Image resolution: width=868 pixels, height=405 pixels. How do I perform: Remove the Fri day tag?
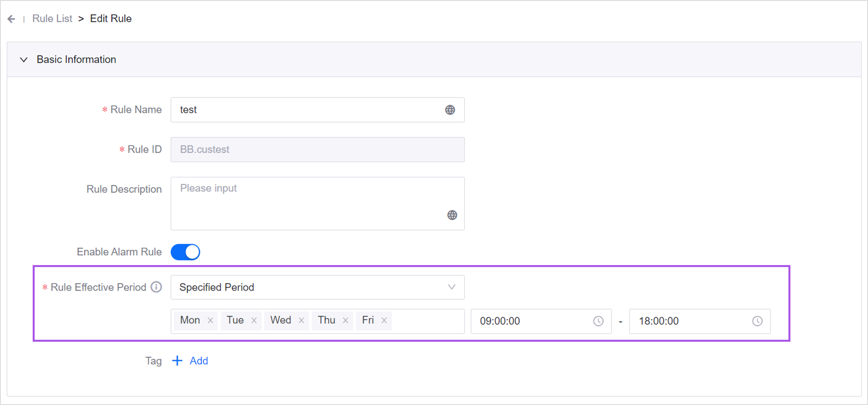(x=384, y=320)
